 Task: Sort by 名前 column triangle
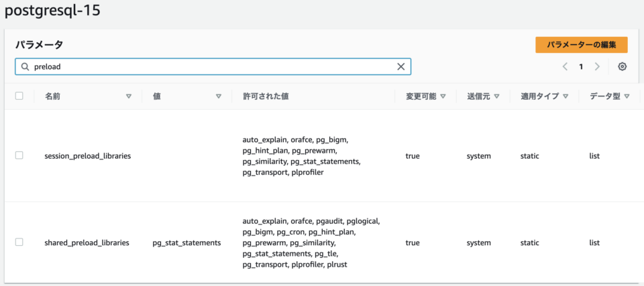coord(129,96)
